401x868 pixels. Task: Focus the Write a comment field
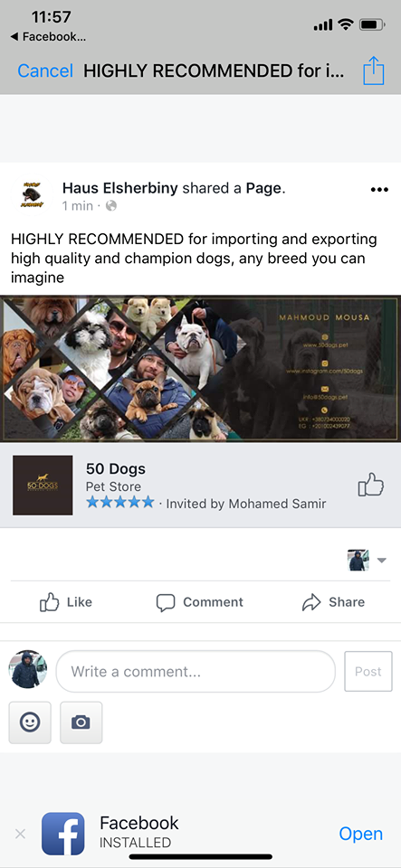[196, 672]
